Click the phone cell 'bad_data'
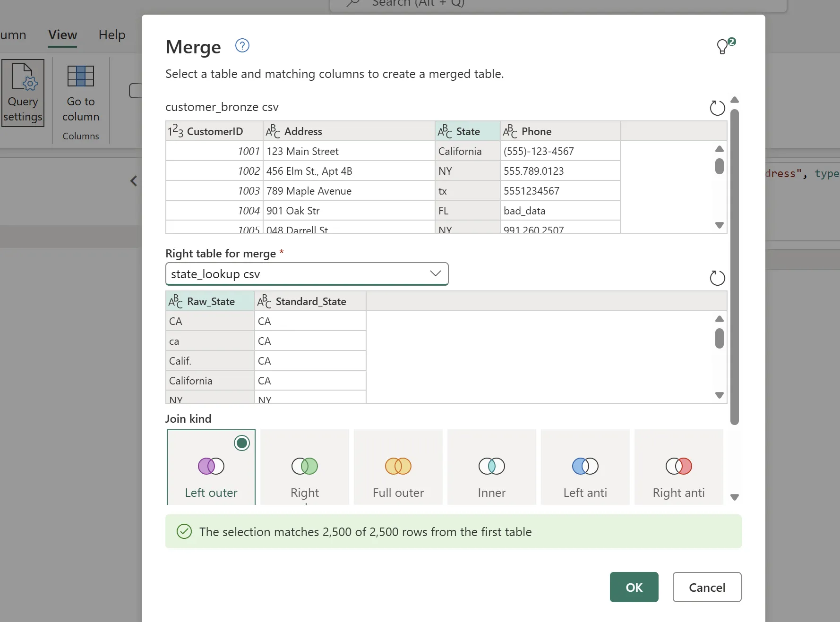The width and height of the screenshot is (840, 622). [560, 211]
